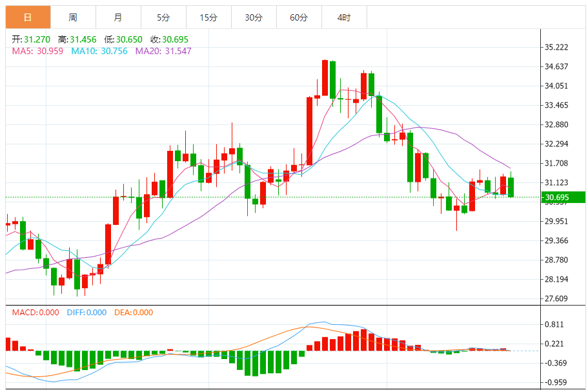Open the 15分 timeframe tab
Screen dimensions: 588x390
coord(209,17)
